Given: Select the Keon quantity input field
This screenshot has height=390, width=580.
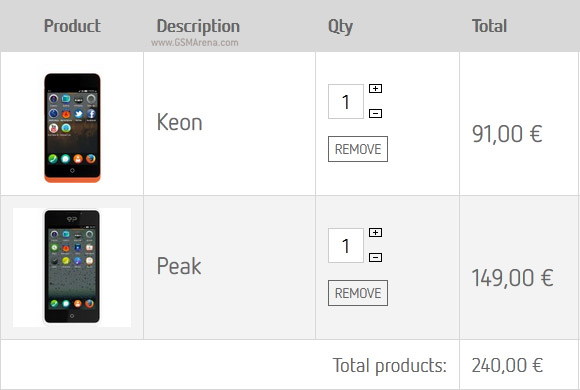Looking at the screenshot, I should (346, 101).
